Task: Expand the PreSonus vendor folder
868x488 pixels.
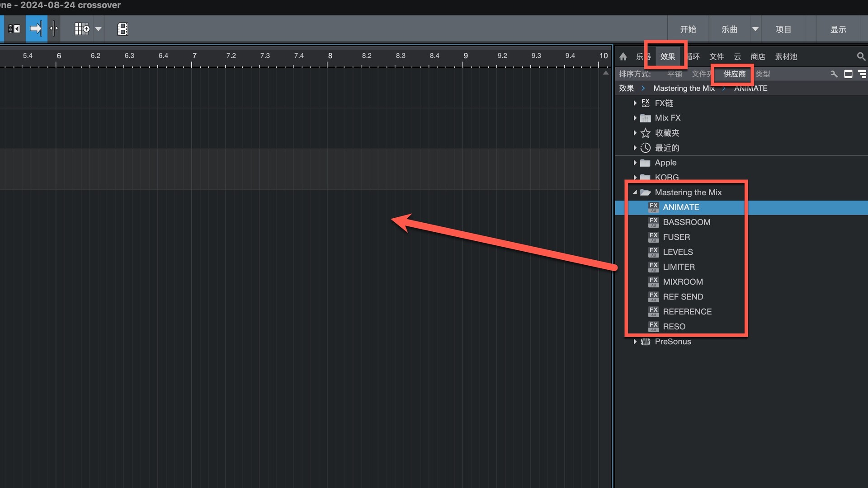Action: click(635, 342)
